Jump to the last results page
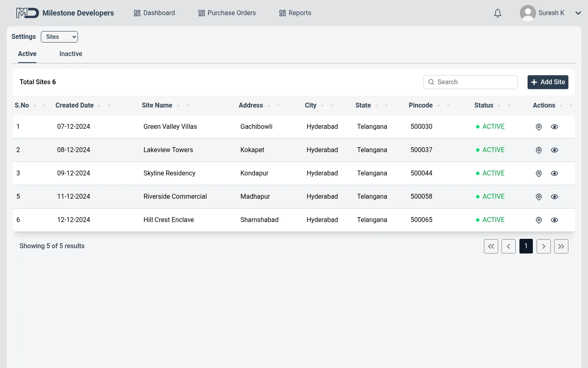 click(x=561, y=246)
